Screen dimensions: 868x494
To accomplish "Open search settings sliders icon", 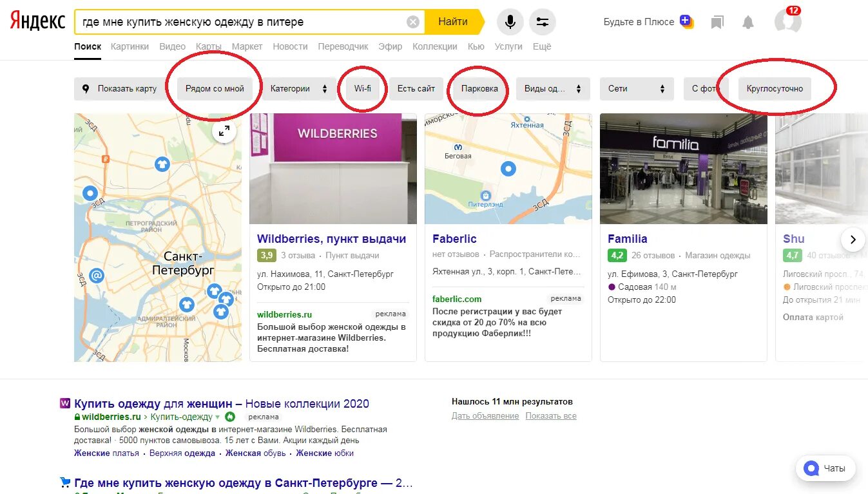I will point(543,22).
